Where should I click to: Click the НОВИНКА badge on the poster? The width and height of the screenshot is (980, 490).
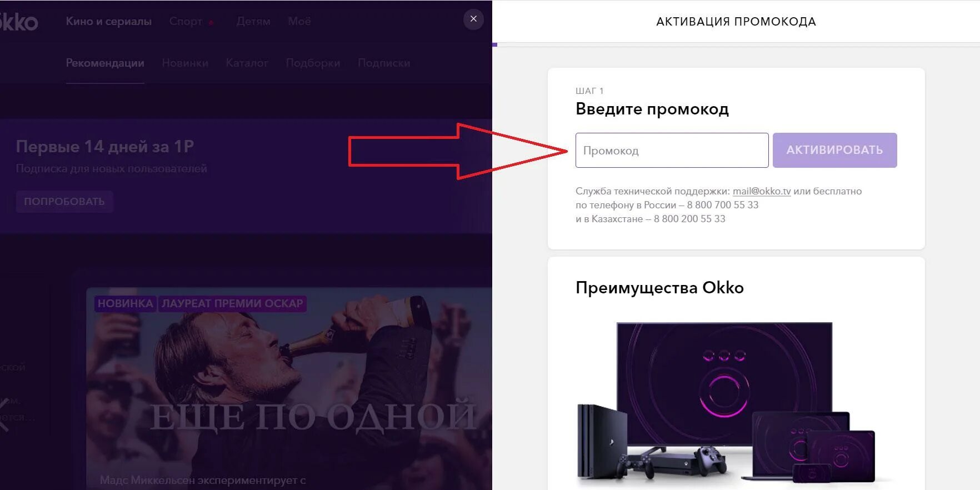(125, 303)
